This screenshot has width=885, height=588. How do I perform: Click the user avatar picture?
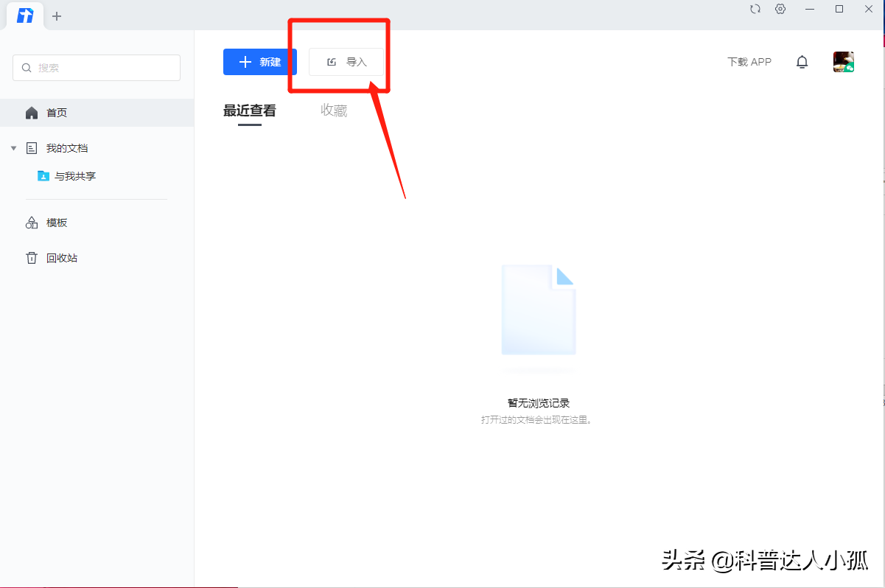pos(843,62)
